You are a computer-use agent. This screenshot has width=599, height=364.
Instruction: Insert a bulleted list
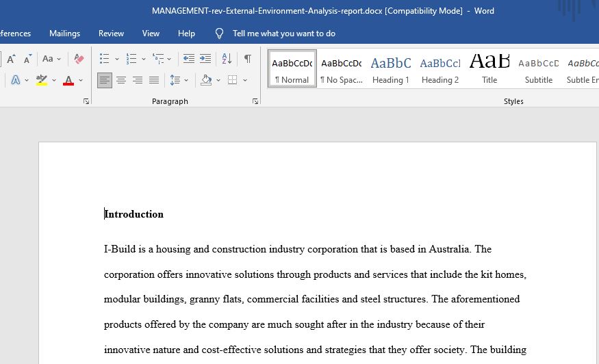(104, 59)
